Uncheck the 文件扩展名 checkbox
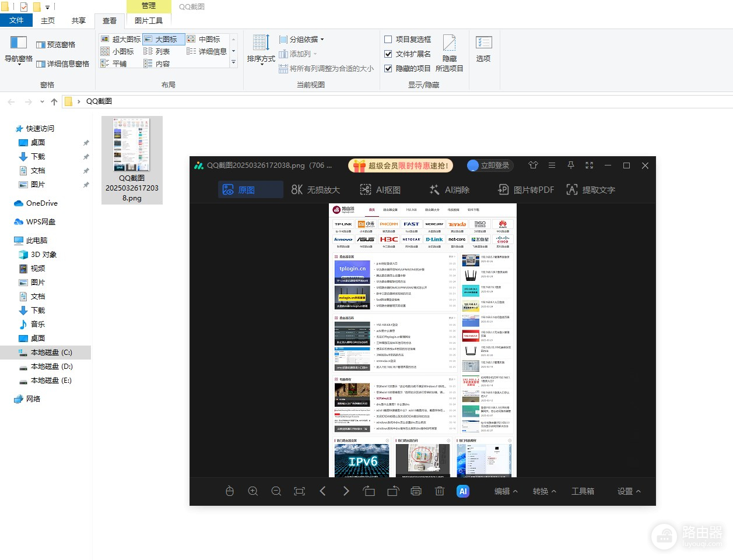Image resolution: width=733 pixels, height=560 pixels. point(388,54)
